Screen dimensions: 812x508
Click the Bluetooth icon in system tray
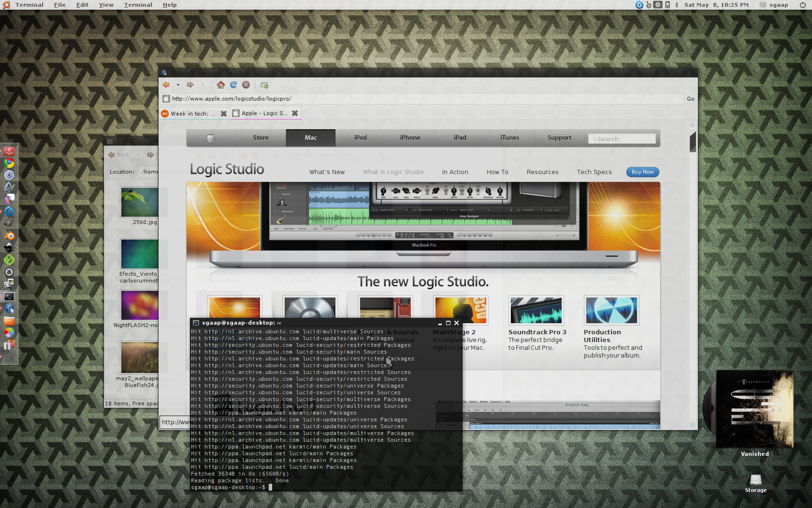tap(677, 5)
